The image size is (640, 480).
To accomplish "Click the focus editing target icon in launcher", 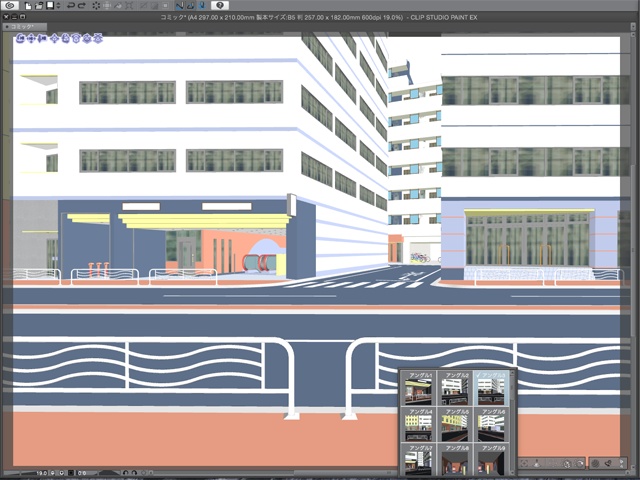I will point(525,463).
